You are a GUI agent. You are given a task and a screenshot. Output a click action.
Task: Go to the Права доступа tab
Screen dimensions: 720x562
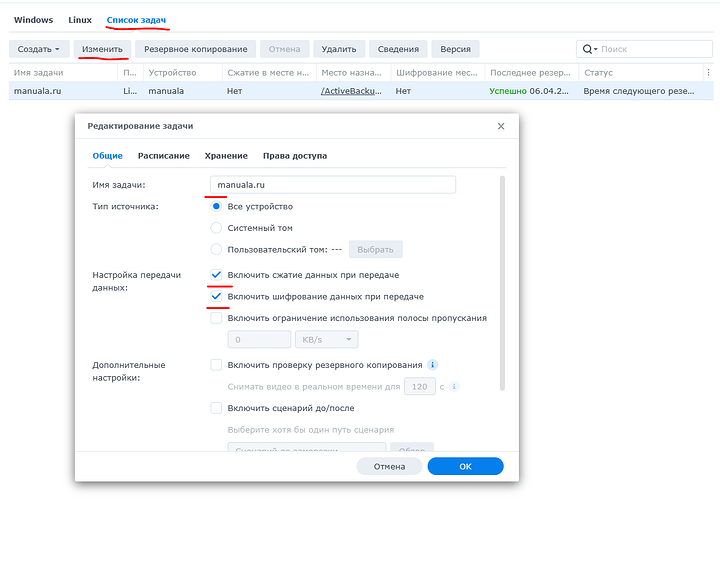click(295, 156)
